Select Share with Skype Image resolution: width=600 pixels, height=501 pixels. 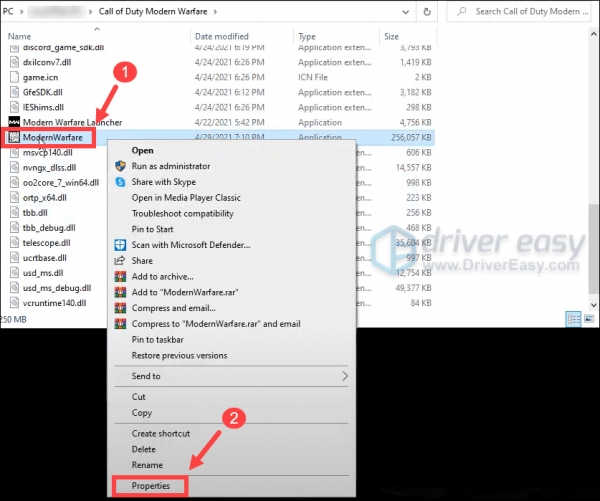click(x=164, y=182)
